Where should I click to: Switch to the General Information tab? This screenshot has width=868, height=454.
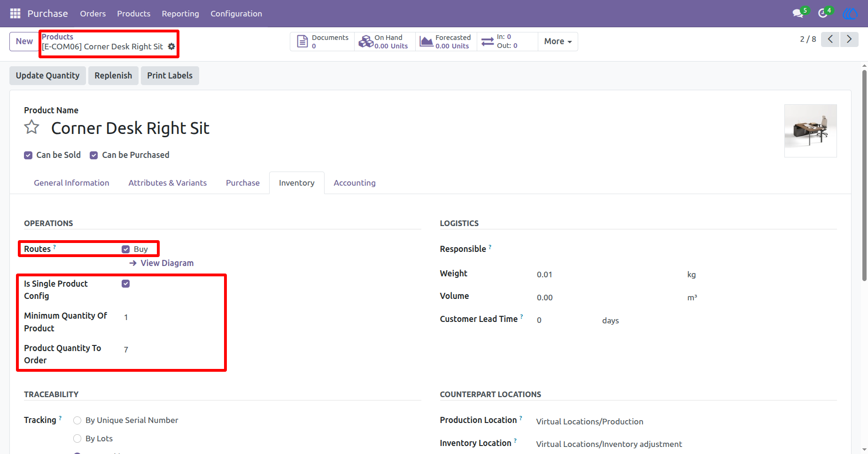(71, 183)
